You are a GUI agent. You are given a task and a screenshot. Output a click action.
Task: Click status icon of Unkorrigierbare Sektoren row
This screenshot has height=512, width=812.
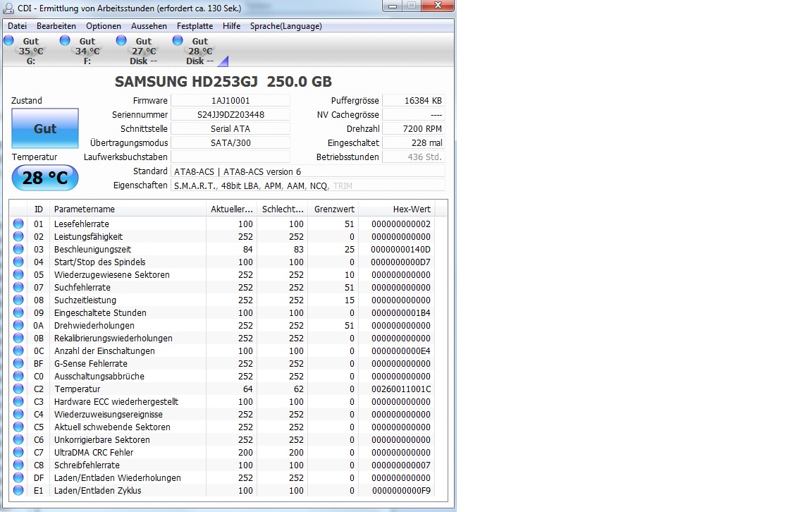point(18,439)
